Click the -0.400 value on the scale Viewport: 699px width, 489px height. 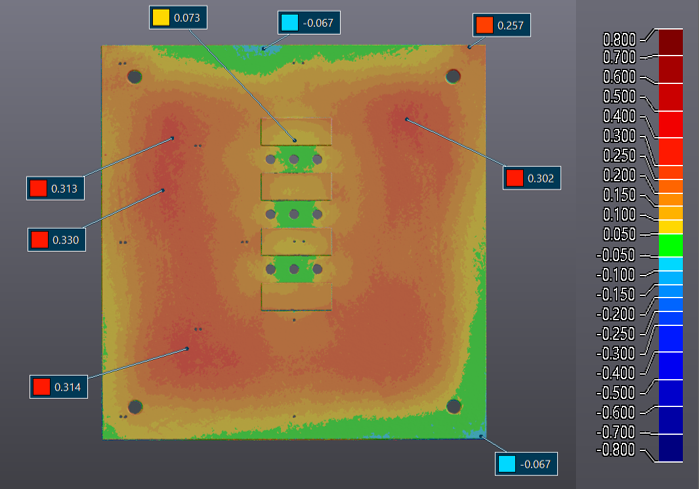[x=616, y=373]
